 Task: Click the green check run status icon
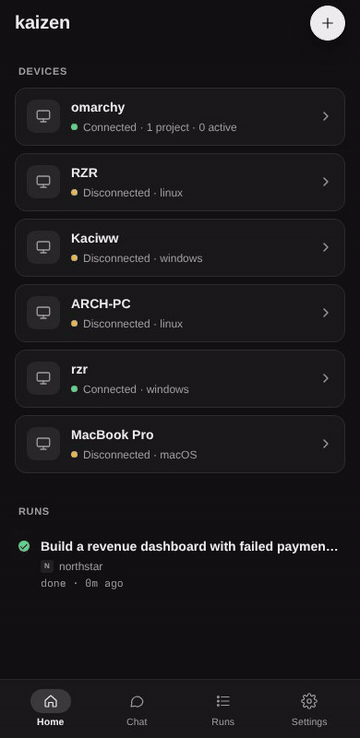tap(24, 546)
